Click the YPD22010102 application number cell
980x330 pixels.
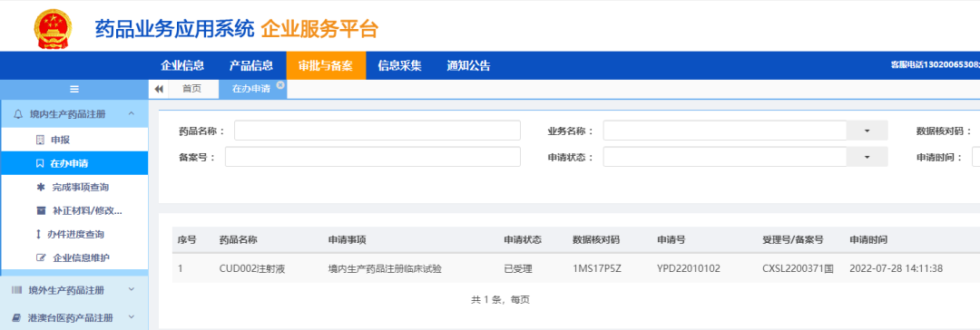coord(689,268)
